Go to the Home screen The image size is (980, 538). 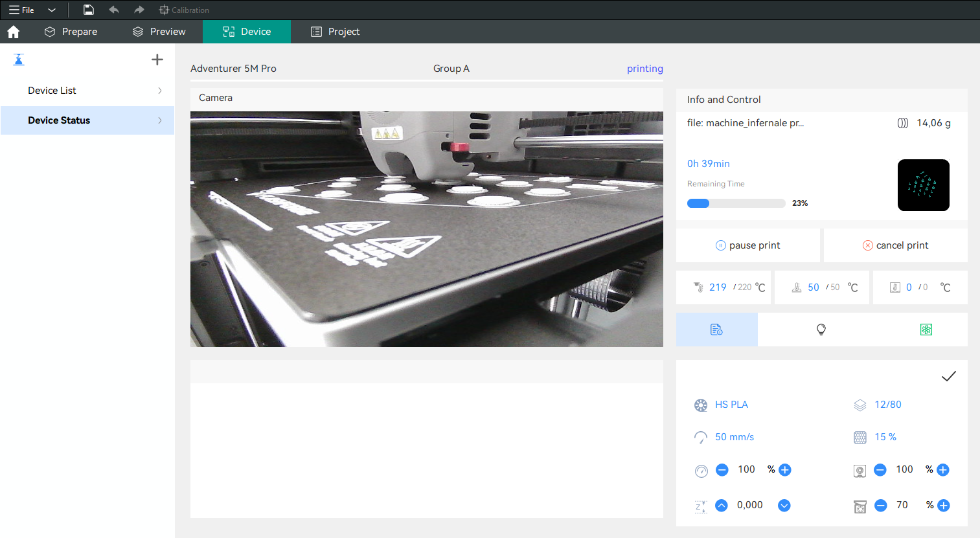point(14,32)
